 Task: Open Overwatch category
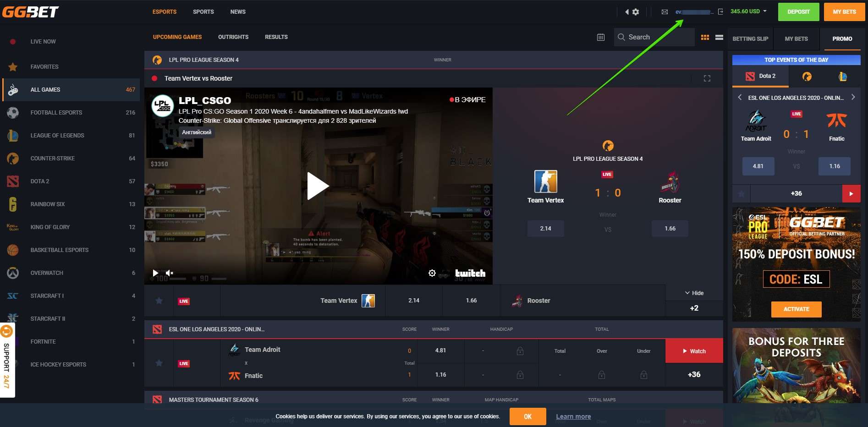pyautogui.click(x=71, y=273)
